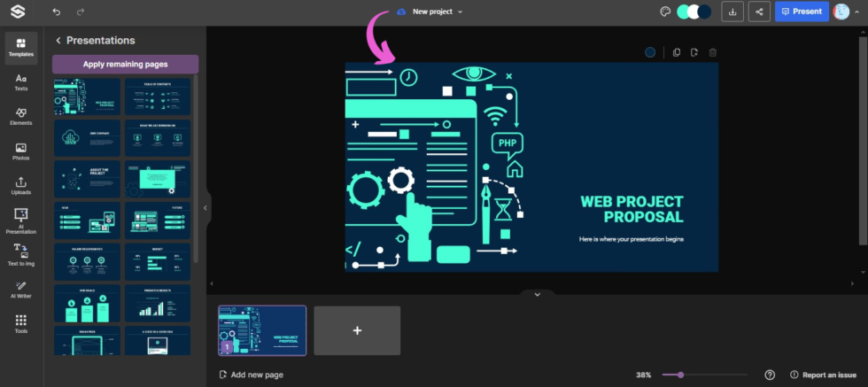Delete the slide with trash icon
Screen dimensions: 868x387
coord(713,52)
